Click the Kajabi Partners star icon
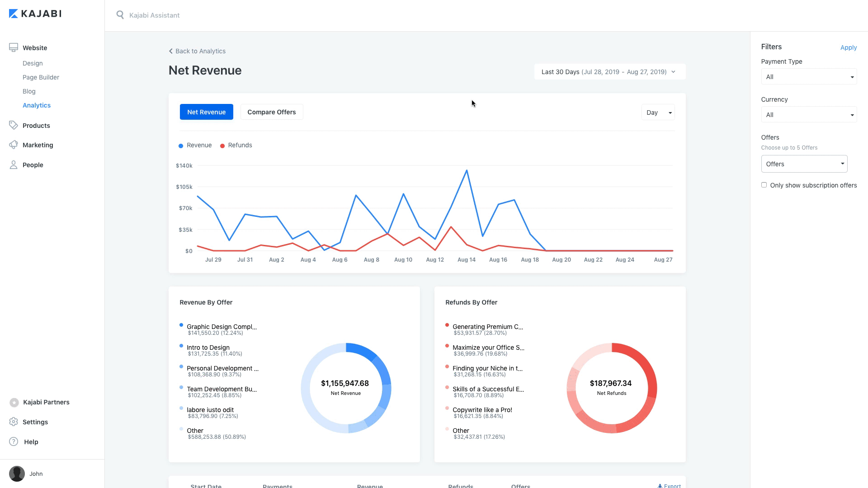 (x=14, y=402)
